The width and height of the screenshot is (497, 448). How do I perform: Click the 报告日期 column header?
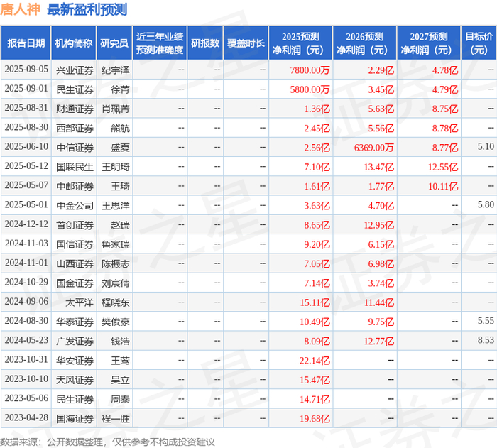coord(26,43)
